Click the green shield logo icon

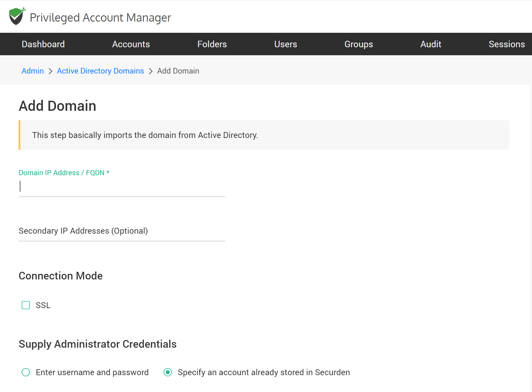pos(17,17)
